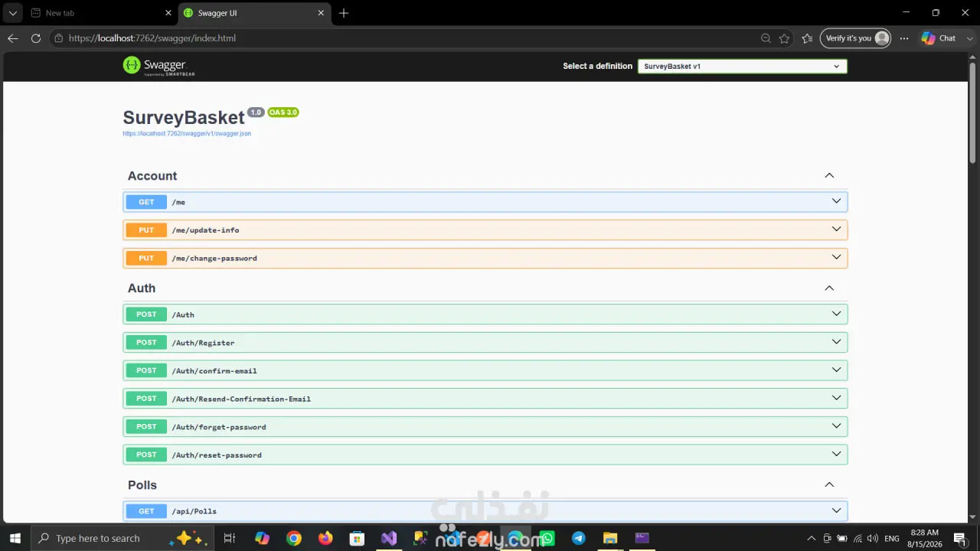The height and width of the screenshot is (551, 980).
Task: Open Task View on the taskbar
Action: pyautogui.click(x=229, y=538)
